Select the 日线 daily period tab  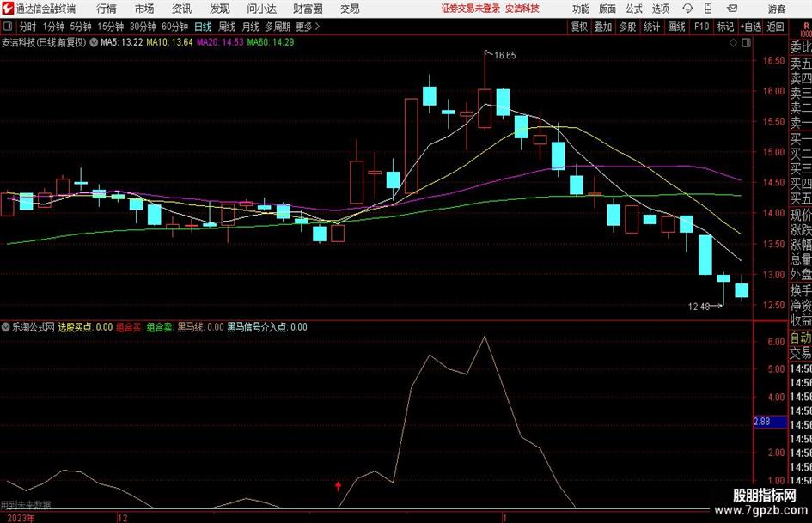(x=203, y=27)
